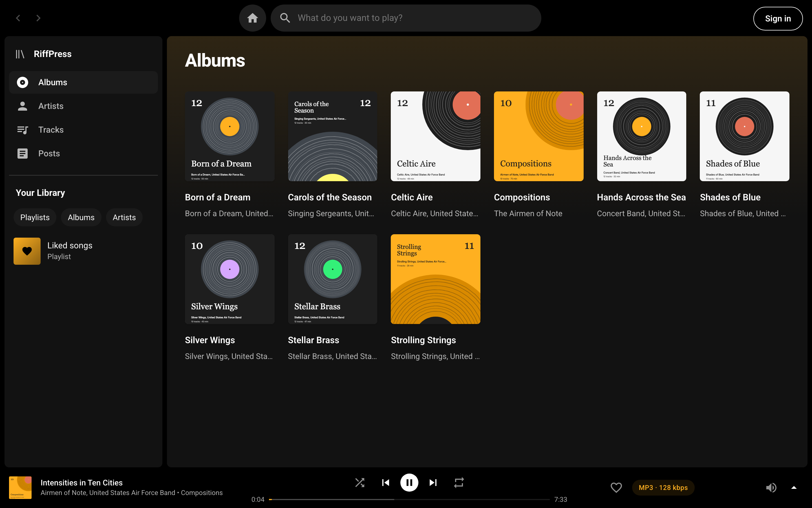Screen dimensions: 812x508
Task: Open the Stellar Brass album cover
Action: tap(332, 279)
